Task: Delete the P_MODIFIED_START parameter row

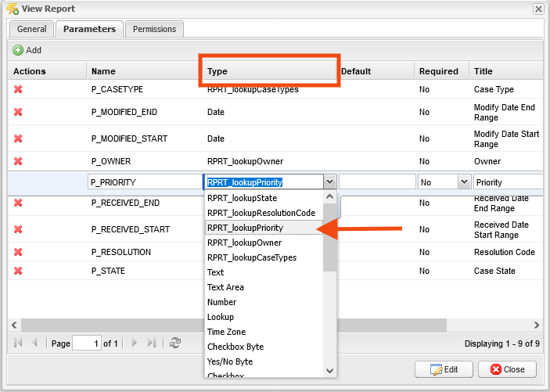Action: click(x=18, y=138)
